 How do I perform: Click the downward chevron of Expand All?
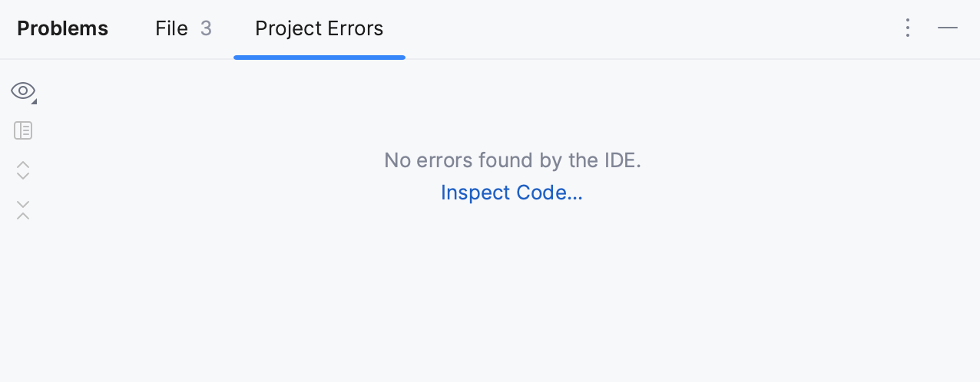(x=23, y=176)
